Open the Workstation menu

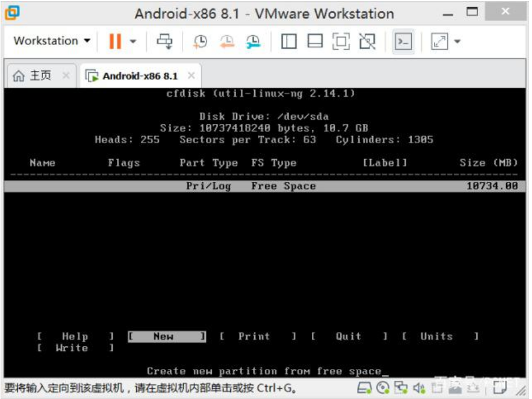point(52,41)
